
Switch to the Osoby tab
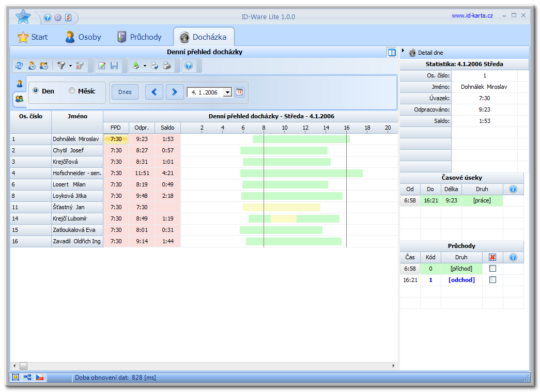[x=83, y=37]
